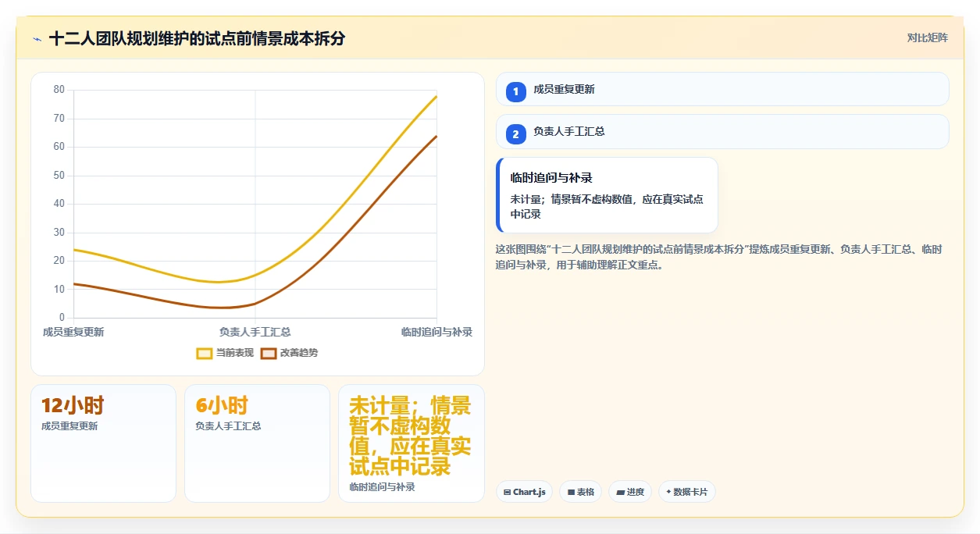Click the icon in the Chart.js chip
Image resolution: width=980 pixels, height=534 pixels.
pyautogui.click(x=508, y=493)
